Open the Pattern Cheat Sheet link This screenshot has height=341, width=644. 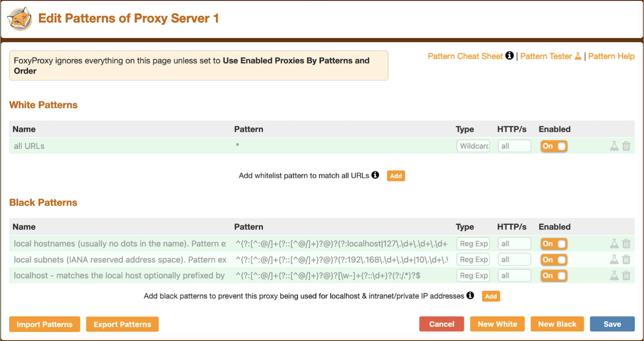click(x=465, y=56)
